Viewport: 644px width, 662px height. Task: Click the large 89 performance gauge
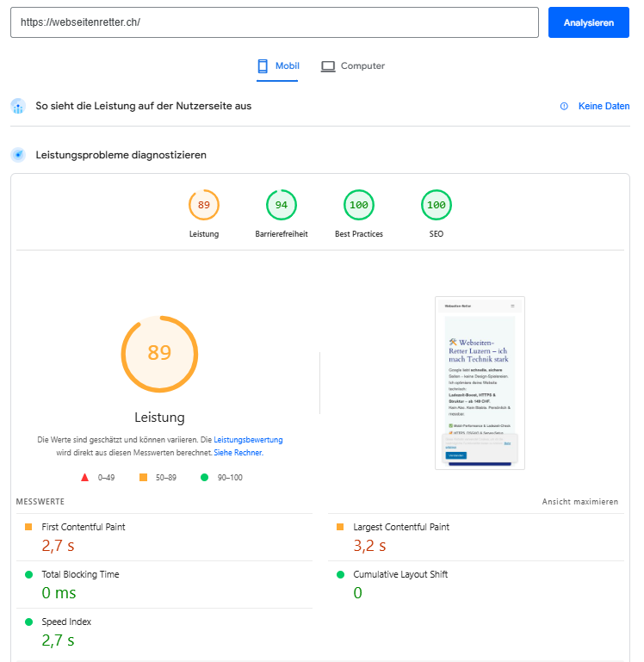tap(159, 354)
